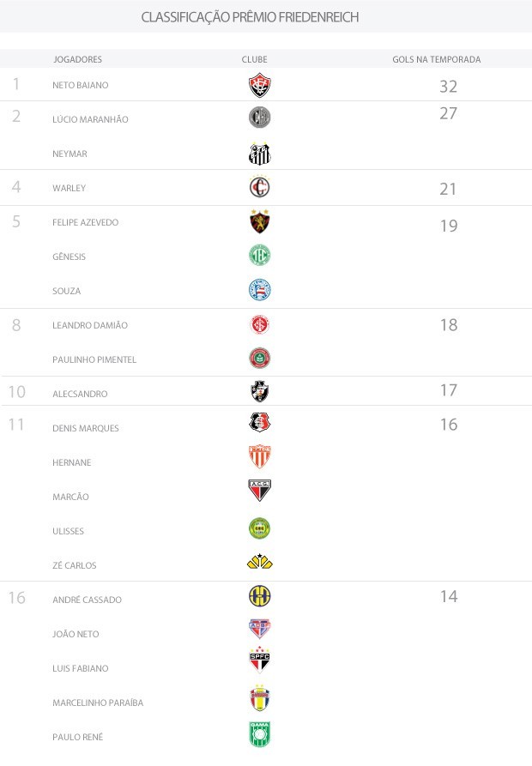Select the striped shield beside Hernane

click(x=259, y=456)
